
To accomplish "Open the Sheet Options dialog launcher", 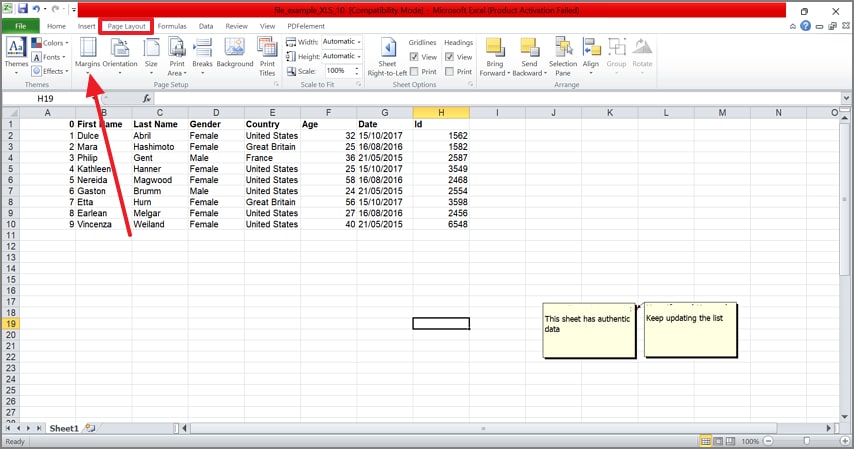I will point(470,84).
